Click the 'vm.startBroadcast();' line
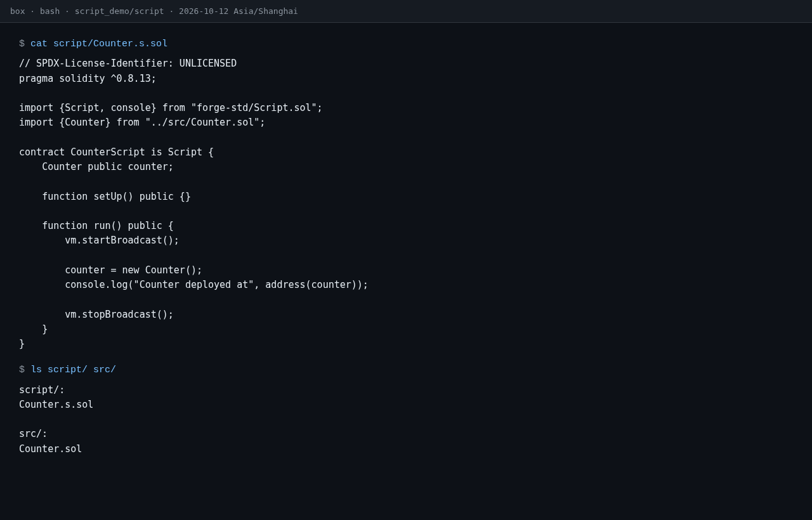 coord(122,240)
